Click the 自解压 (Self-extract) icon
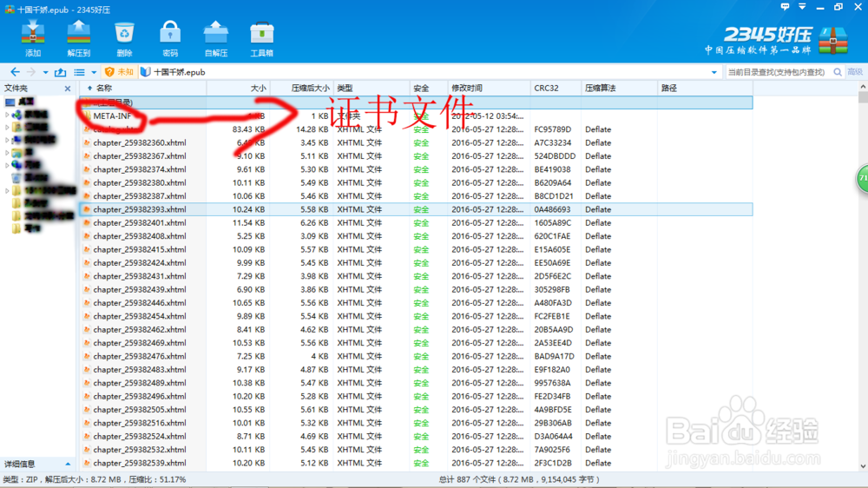 pyautogui.click(x=216, y=37)
